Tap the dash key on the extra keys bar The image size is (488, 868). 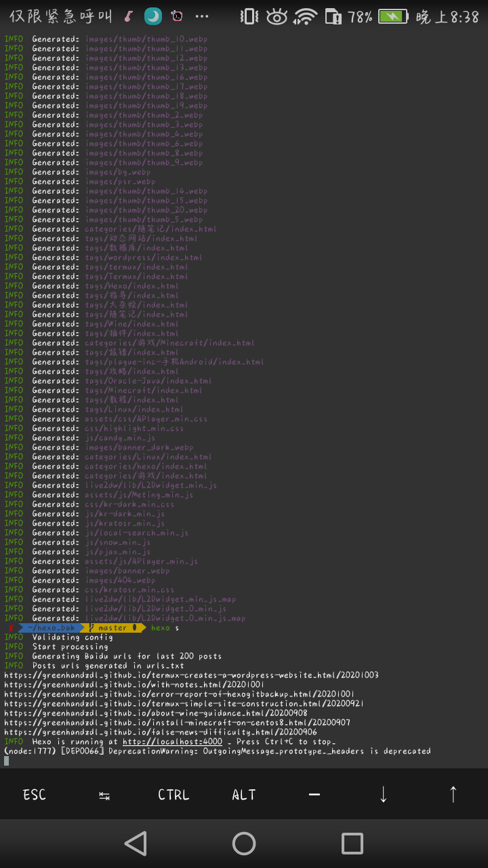pos(314,794)
